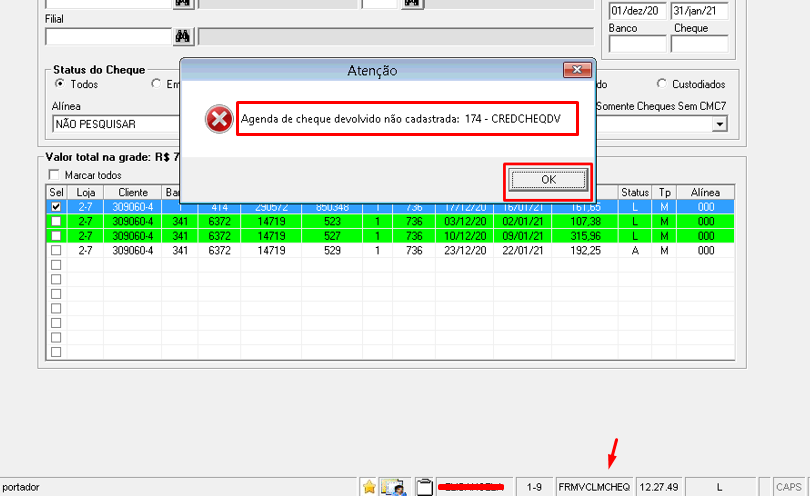Screen dimensions: 810x497
Task: Select the Todos status radio button
Action: [60, 84]
